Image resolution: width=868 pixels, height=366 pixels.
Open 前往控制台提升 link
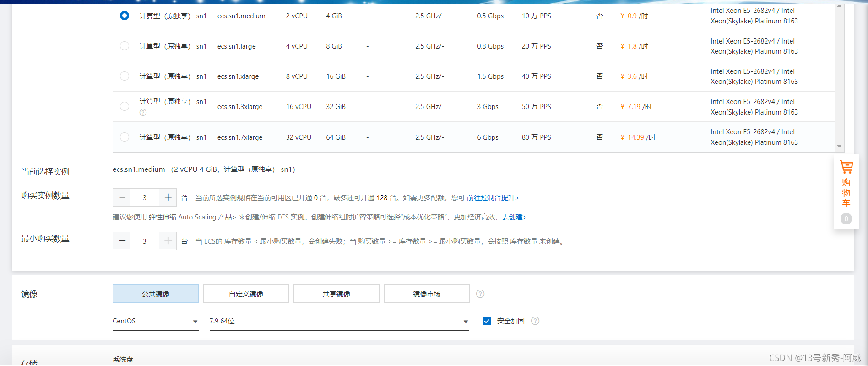(493, 198)
